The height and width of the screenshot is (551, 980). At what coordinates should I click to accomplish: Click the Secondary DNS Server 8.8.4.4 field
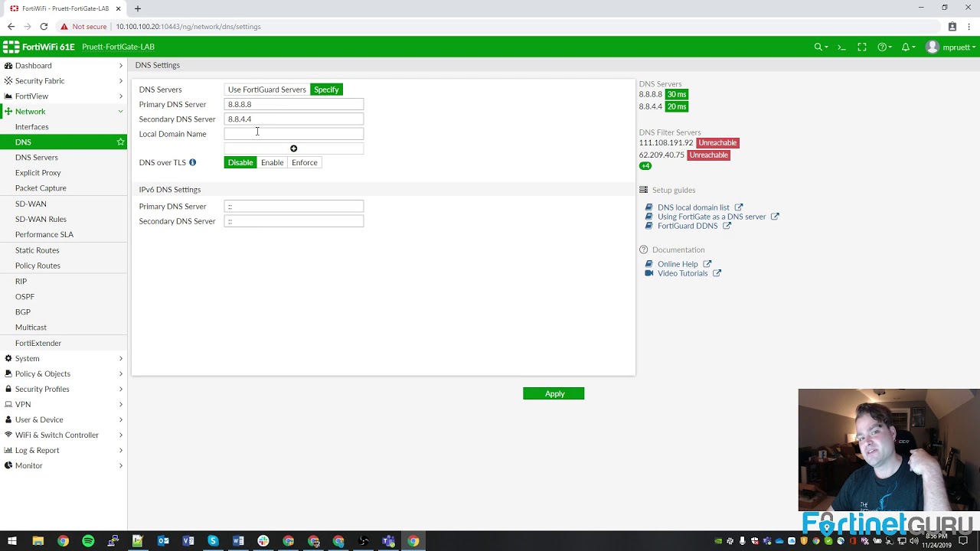[x=294, y=119]
